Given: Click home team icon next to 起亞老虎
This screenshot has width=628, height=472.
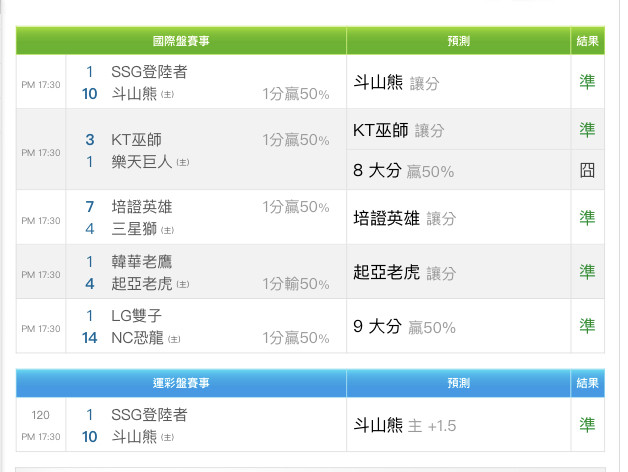Looking at the screenshot, I should click(182, 284).
